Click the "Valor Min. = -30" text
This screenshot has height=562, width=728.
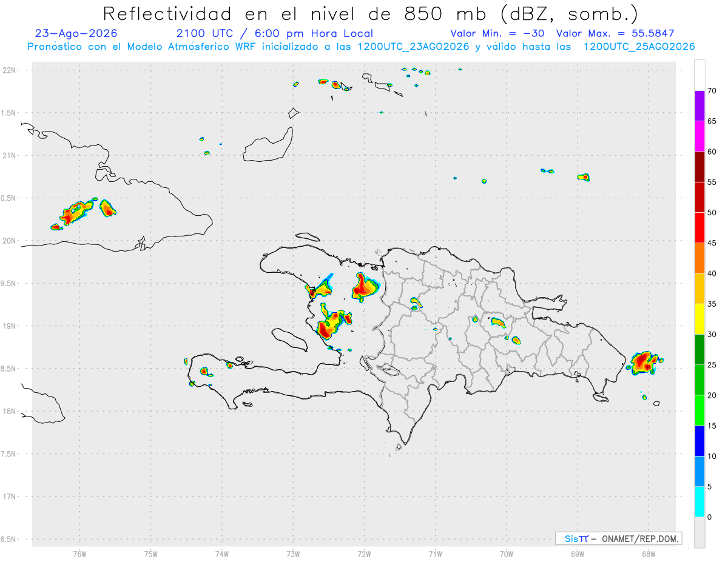coord(499,33)
